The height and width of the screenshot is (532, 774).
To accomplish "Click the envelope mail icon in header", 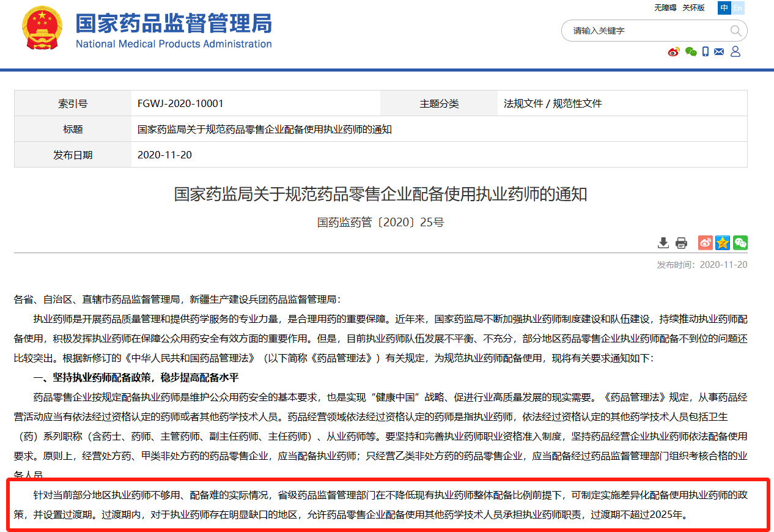I will click(719, 52).
